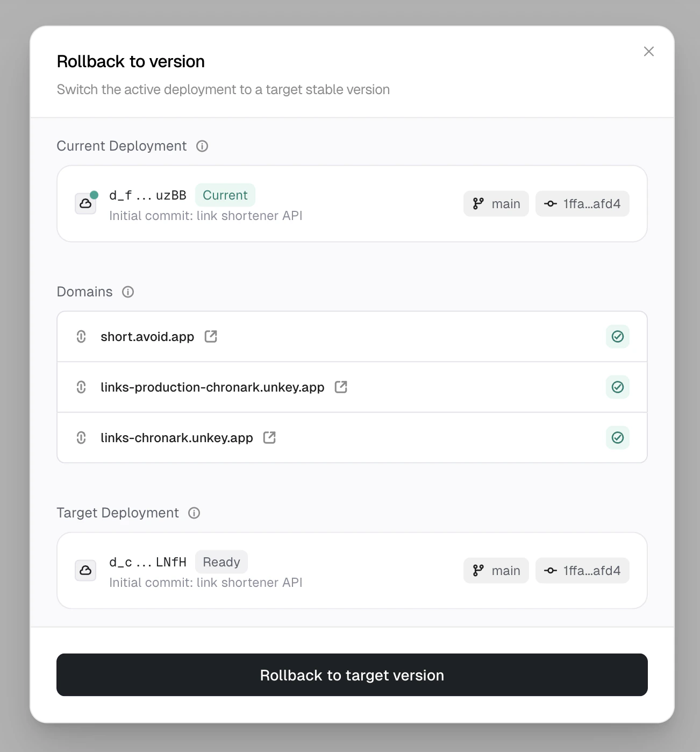Click the cloud icon on Target Deployment
This screenshot has width=700, height=752.
(x=85, y=570)
